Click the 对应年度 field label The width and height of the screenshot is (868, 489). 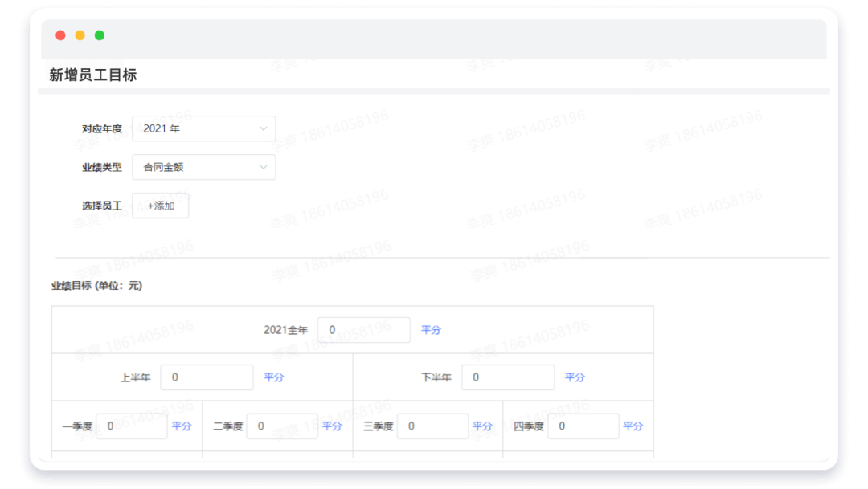(x=102, y=129)
